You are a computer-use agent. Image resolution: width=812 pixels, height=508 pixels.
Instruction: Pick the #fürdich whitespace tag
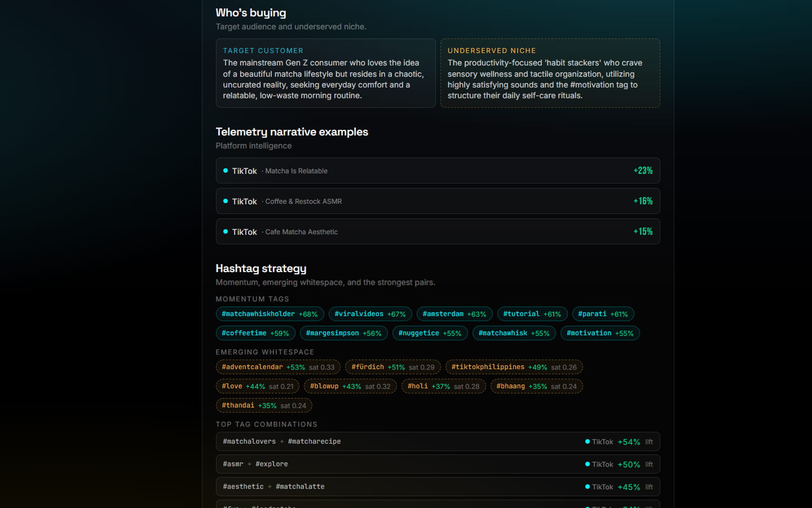393,367
